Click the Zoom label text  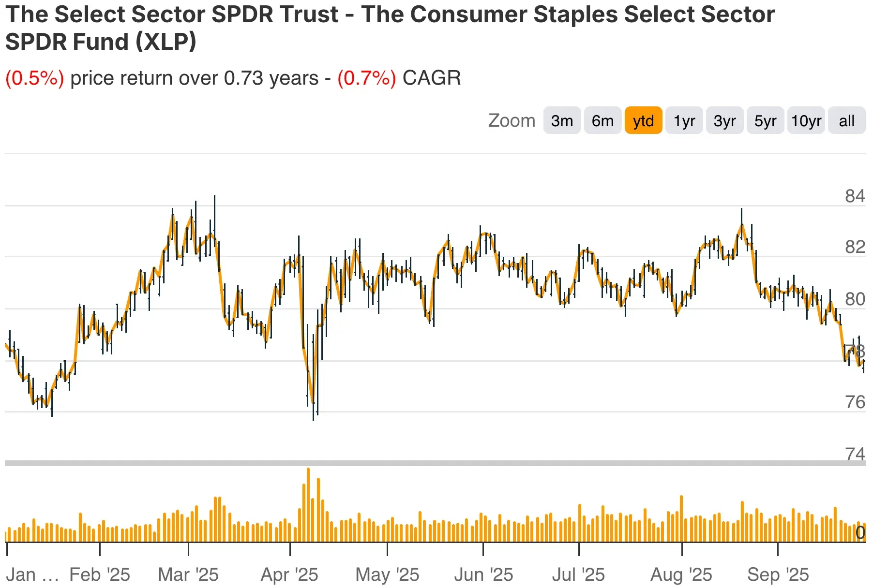tap(512, 120)
